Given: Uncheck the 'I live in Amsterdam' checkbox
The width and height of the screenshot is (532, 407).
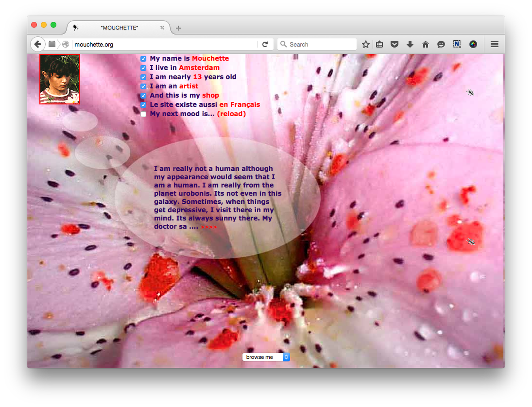Looking at the screenshot, I should tap(143, 68).
